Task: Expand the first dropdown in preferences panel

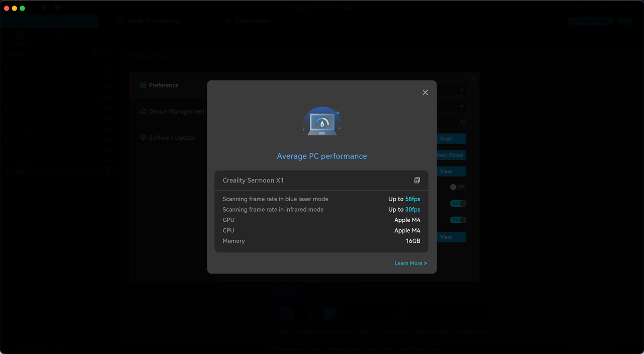Action: click(x=461, y=90)
